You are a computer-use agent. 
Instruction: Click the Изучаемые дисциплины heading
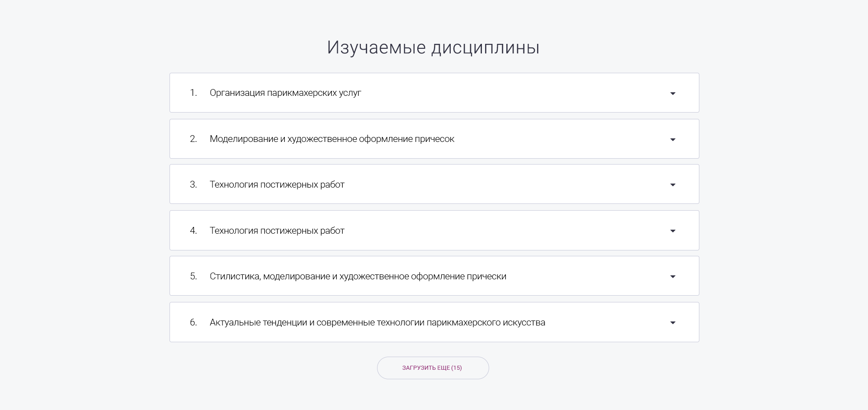point(433,47)
